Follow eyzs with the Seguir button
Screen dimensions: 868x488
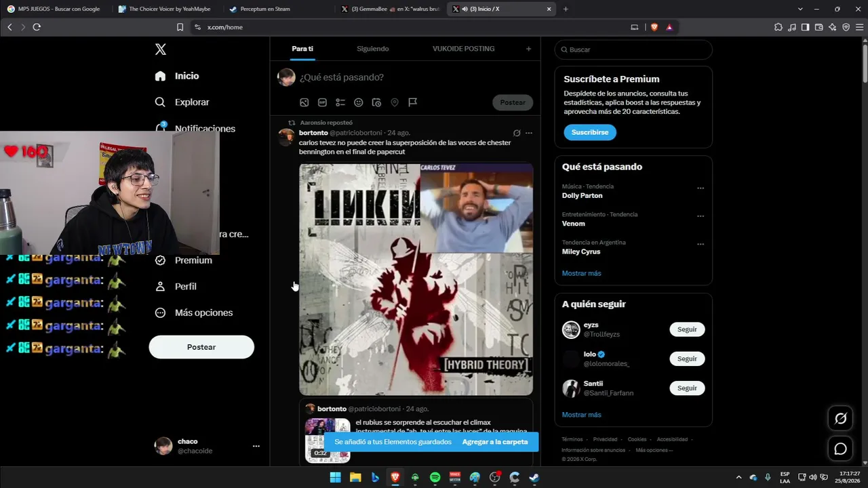[x=687, y=329]
